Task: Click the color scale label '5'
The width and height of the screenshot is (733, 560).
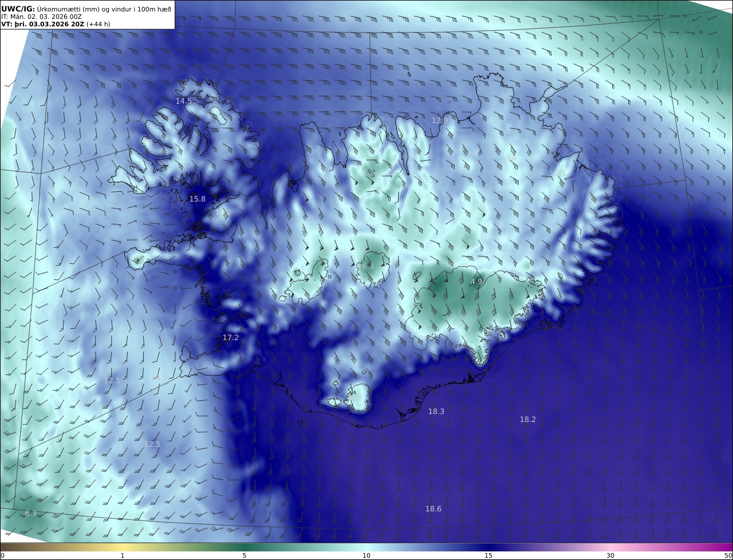Action: point(245,555)
